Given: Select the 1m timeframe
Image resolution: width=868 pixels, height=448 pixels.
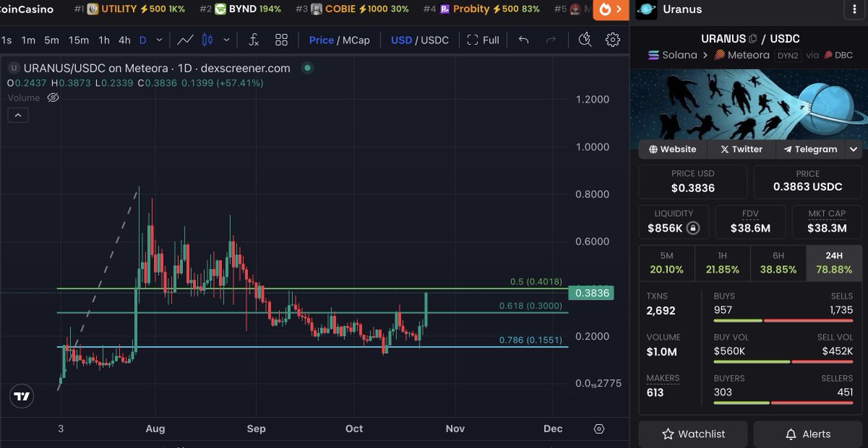Looking at the screenshot, I should (28, 40).
